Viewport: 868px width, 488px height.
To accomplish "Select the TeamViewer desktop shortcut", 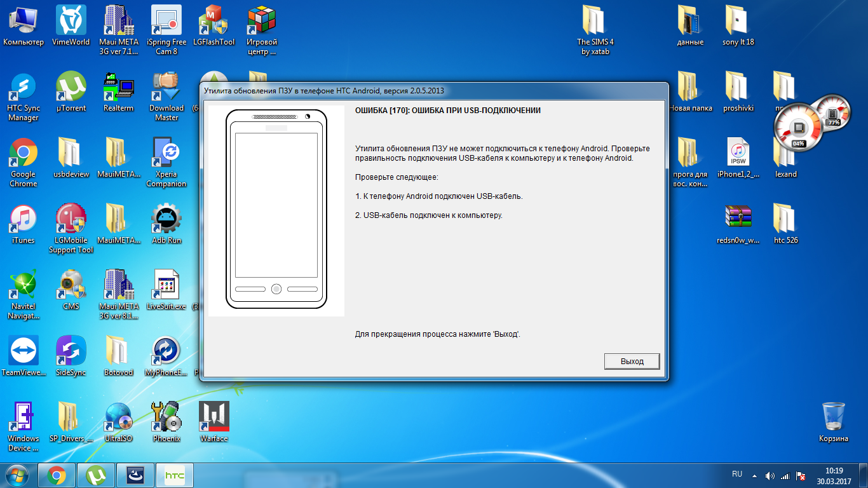I will (24, 356).
